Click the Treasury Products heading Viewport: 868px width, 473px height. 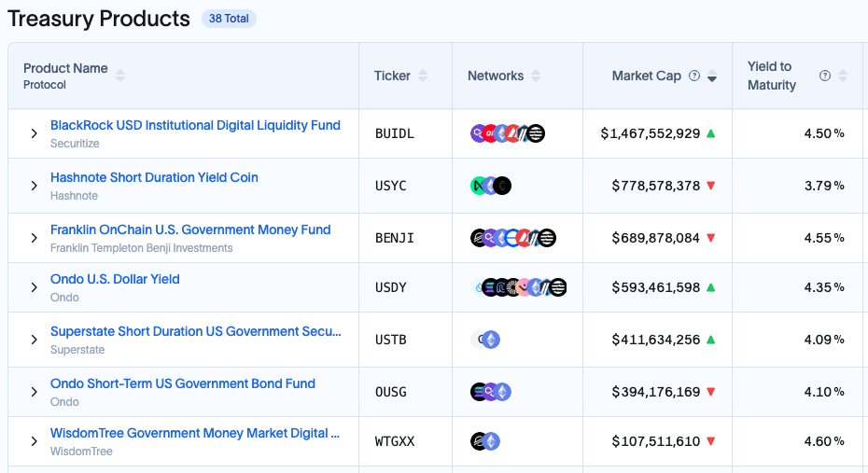[99, 19]
